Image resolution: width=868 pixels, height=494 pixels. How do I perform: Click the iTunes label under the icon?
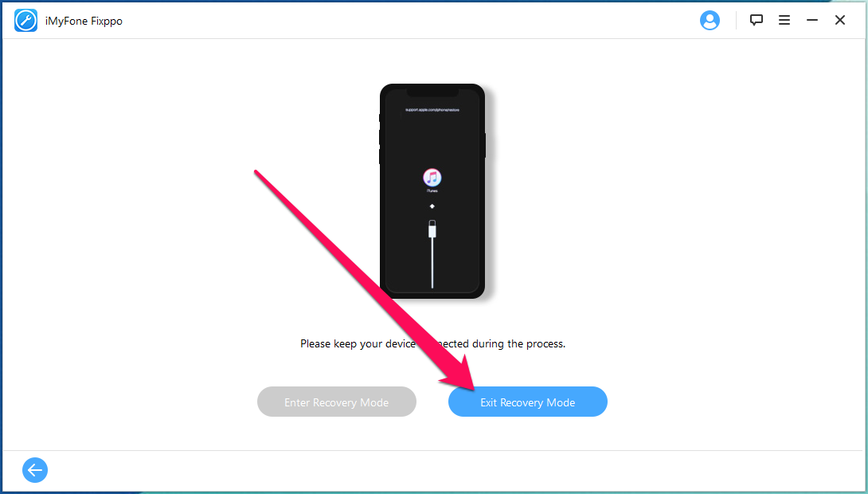point(432,191)
